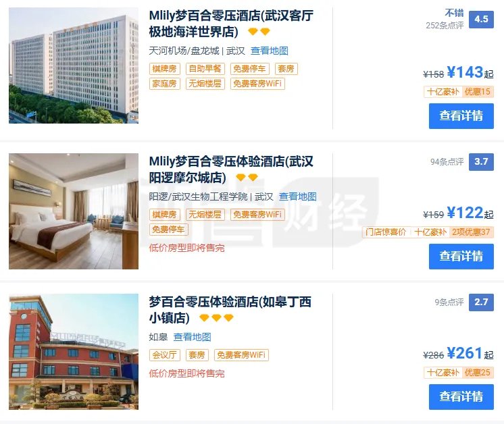Open the Mlily梦百合零压体验酒店(武汉阳逻摩尔城店) title
504x424 pixels.
coord(231,169)
